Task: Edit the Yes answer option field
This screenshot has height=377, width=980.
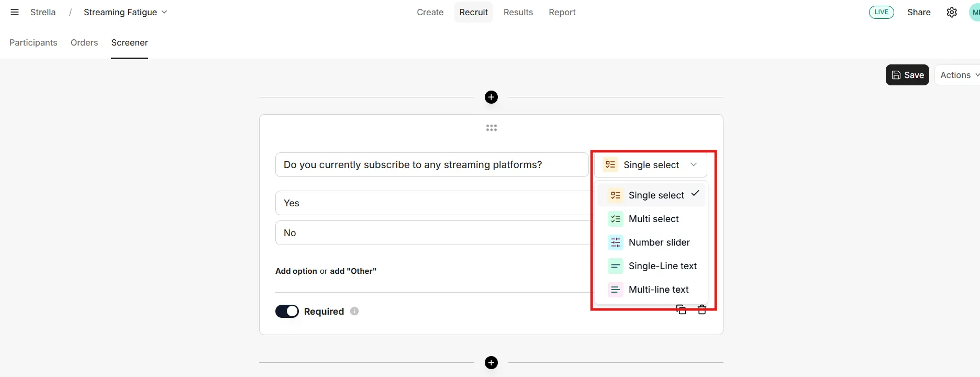Action: (433, 203)
